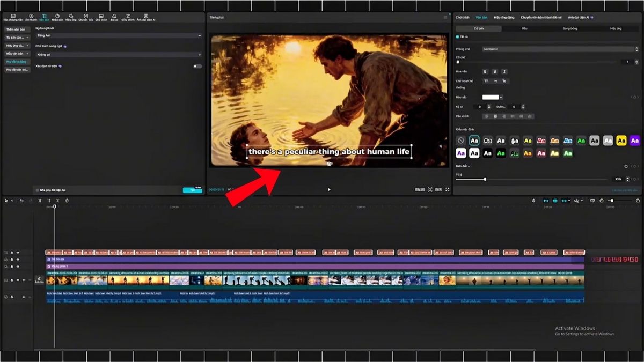The image size is (644, 362).
Task: Apply Italic formatting to the text
Action: click(504, 71)
